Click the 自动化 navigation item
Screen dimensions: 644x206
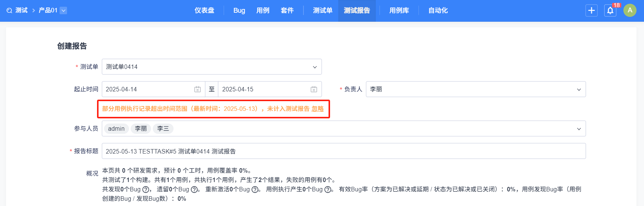(x=438, y=10)
